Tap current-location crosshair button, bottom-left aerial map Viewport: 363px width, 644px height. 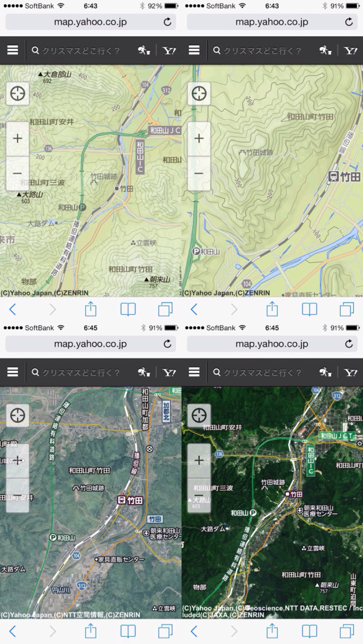tap(18, 416)
